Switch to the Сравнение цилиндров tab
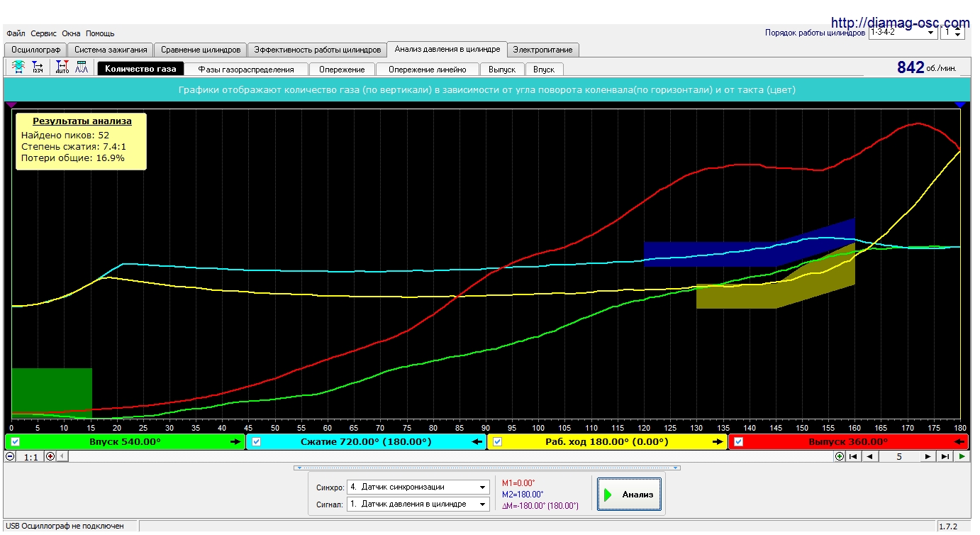The width and height of the screenshot is (980, 535). pos(201,50)
